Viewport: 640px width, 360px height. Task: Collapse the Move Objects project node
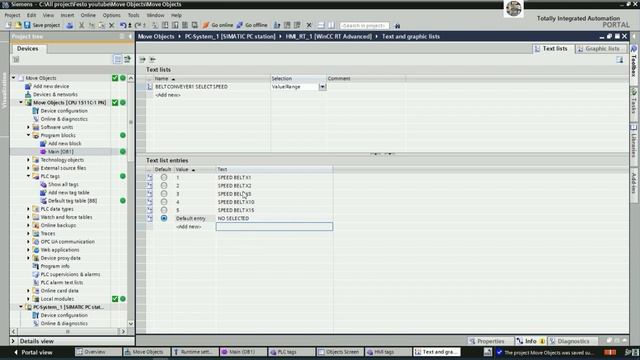tap(13, 78)
